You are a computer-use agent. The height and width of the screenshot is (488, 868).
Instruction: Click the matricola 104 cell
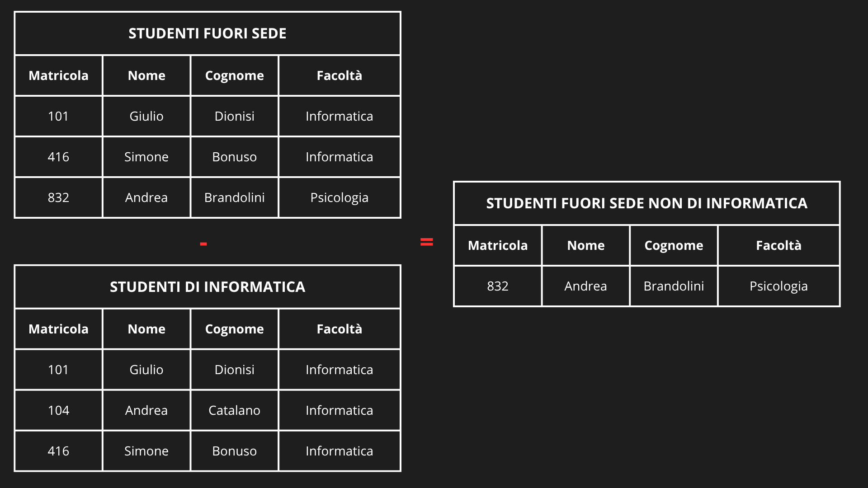point(58,410)
